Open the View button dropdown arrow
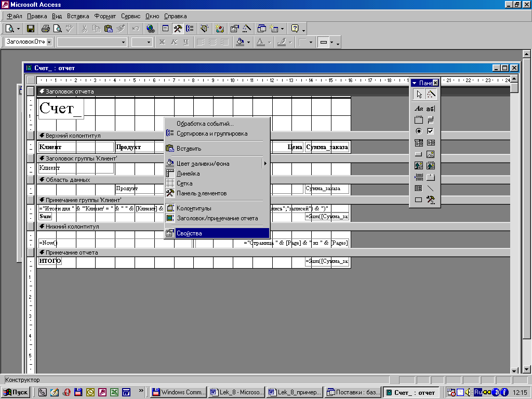The image size is (532, 399). tap(18, 29)
